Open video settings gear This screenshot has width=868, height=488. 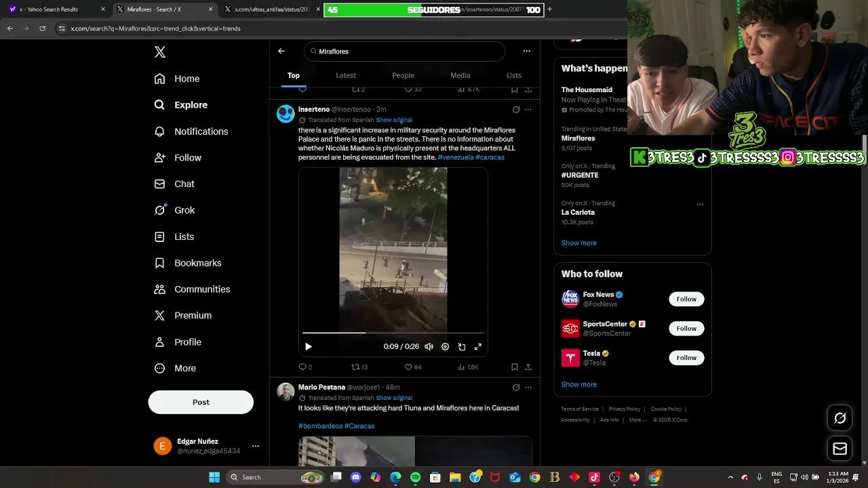point(445,346)
